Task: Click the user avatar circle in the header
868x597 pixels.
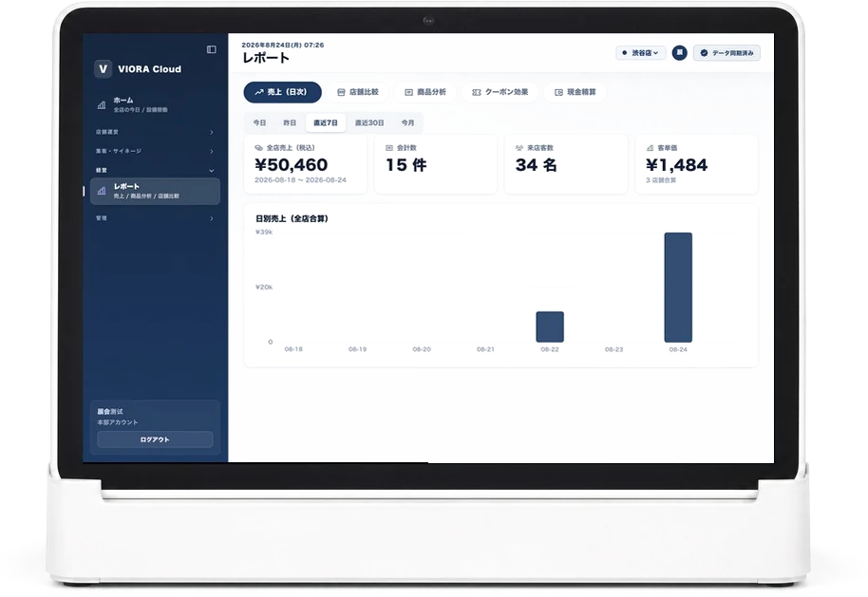Action: pyautogui.click(x=679, y=53)
